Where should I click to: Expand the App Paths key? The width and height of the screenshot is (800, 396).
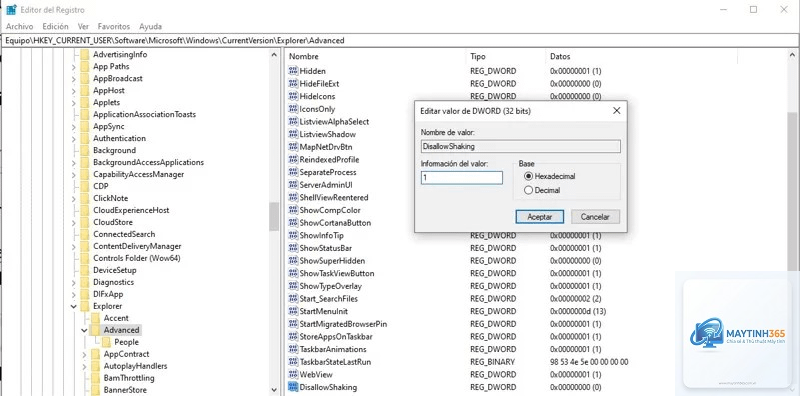pos(74,66)
